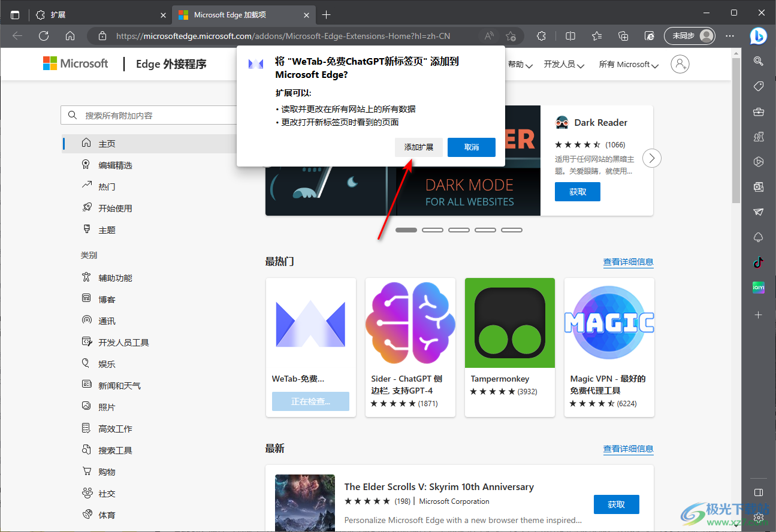This screenshot has height=532, width=776.
Task: Open the Magic VPN extension card
Action: pos(609,347)
